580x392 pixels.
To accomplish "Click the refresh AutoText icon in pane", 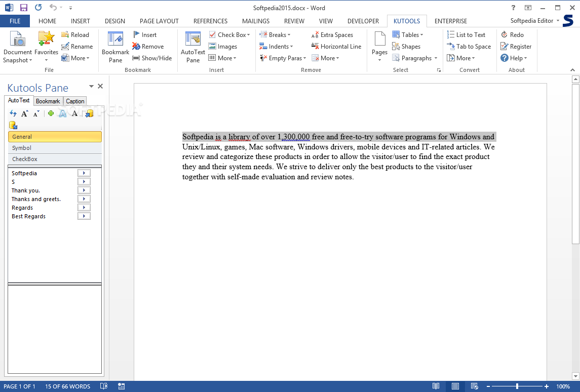I will (13, 113).
